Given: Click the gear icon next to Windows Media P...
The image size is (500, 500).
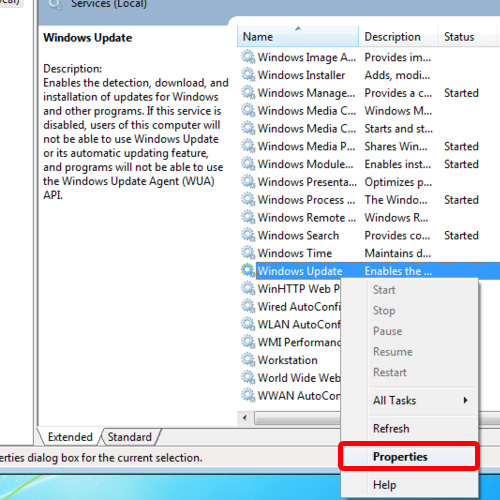Looking at the screenshot, I should point(248,146).
